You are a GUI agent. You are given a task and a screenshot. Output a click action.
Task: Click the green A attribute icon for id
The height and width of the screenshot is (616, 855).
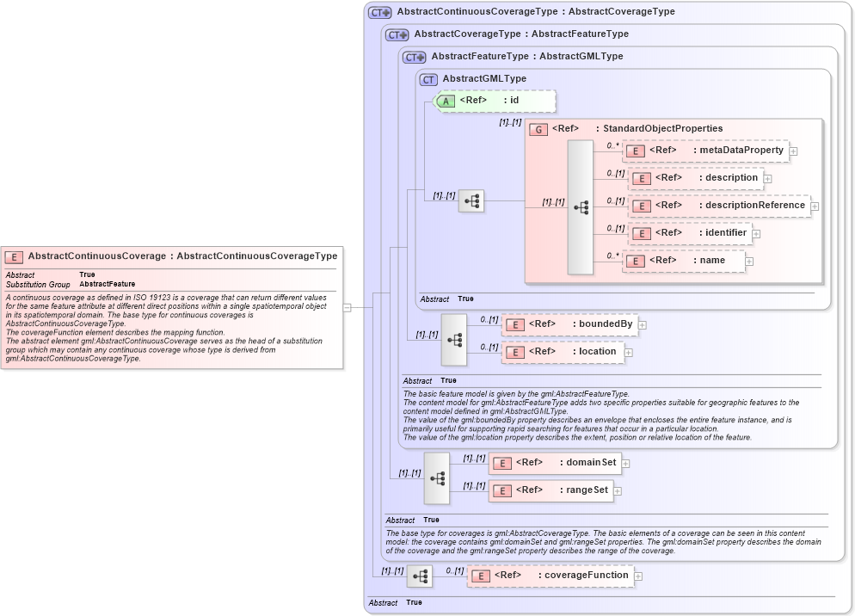446,102
